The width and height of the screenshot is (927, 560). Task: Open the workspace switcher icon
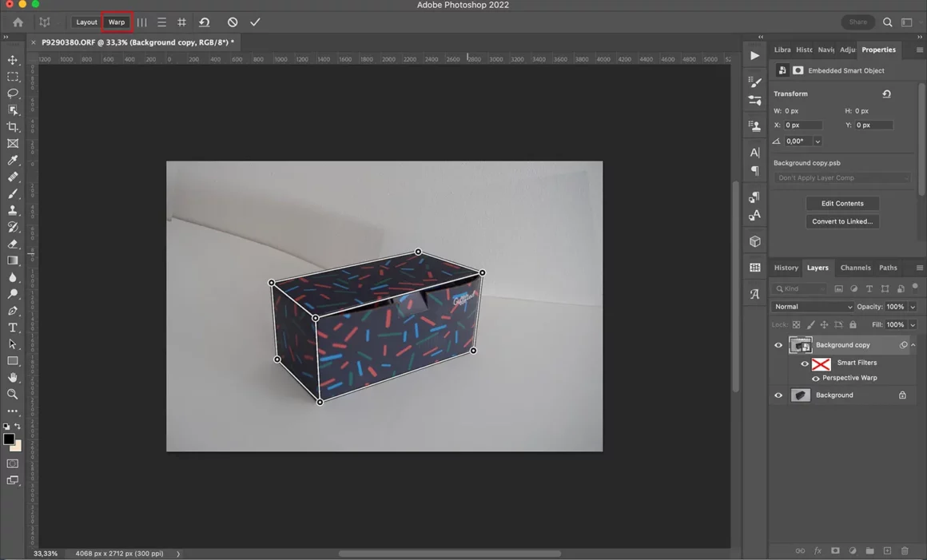tap(906, 22)
